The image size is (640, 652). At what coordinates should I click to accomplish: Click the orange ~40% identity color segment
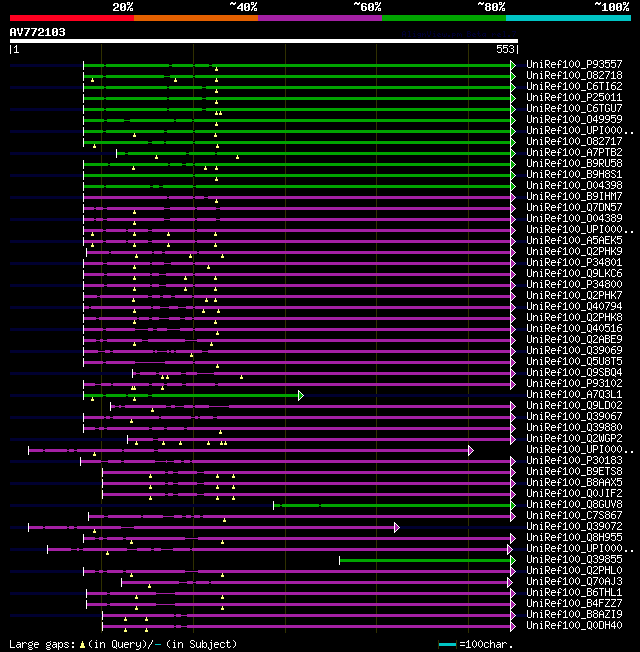[x=196, y=18]
